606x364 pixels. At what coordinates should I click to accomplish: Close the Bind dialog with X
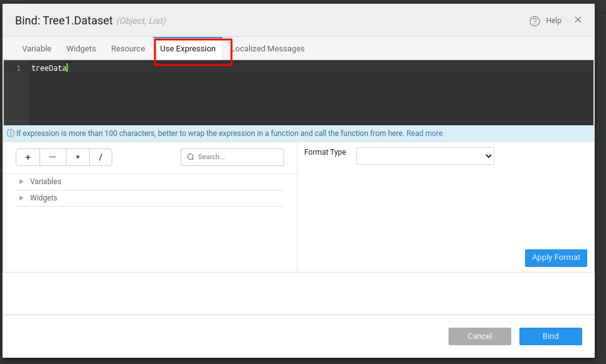click(578, 20)
